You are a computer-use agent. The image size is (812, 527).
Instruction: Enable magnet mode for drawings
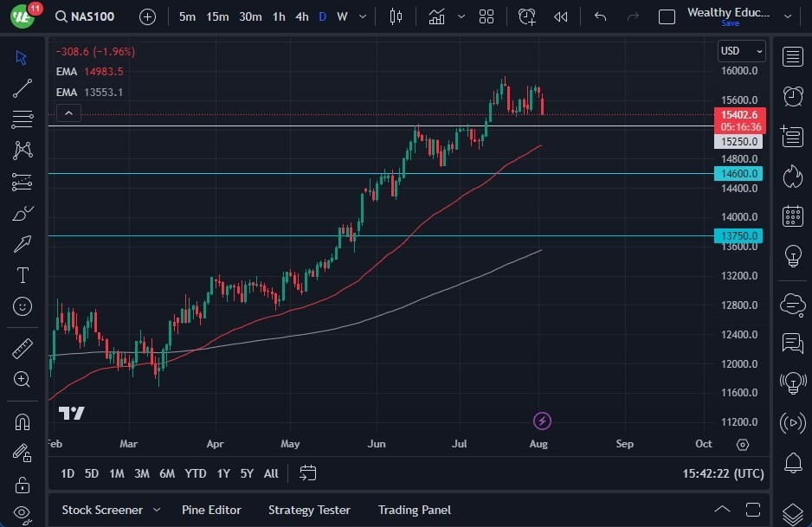tap(23, 421)
